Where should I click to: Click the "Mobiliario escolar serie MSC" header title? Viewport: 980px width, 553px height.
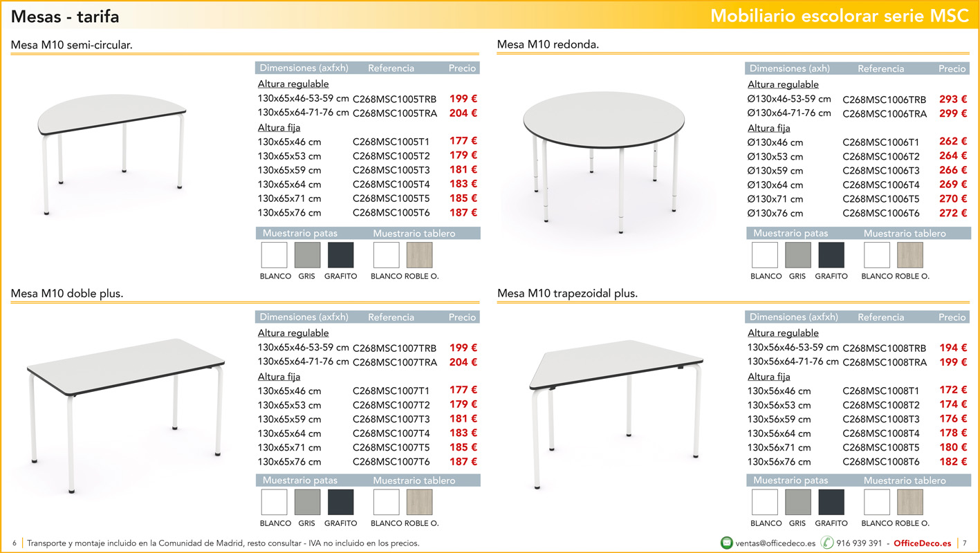click(840, 16)
